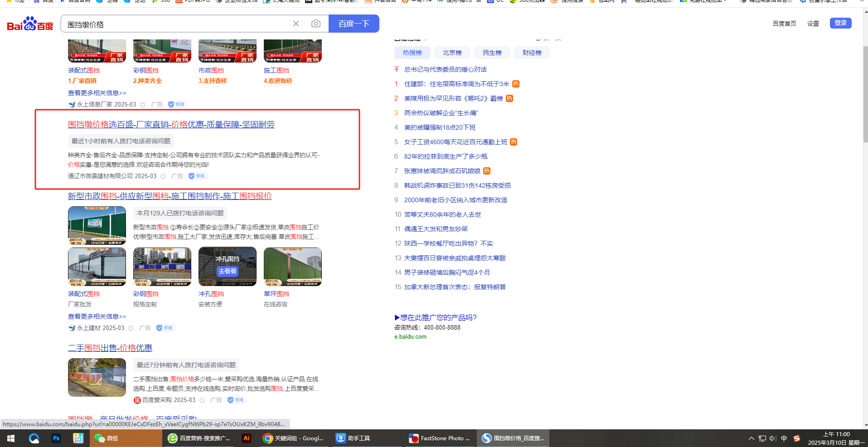The height and width of the screenshot is (447, 868).
Task: Click 查看更多相关信息>> under 1.厂家直销
Action: click(97, 93)
